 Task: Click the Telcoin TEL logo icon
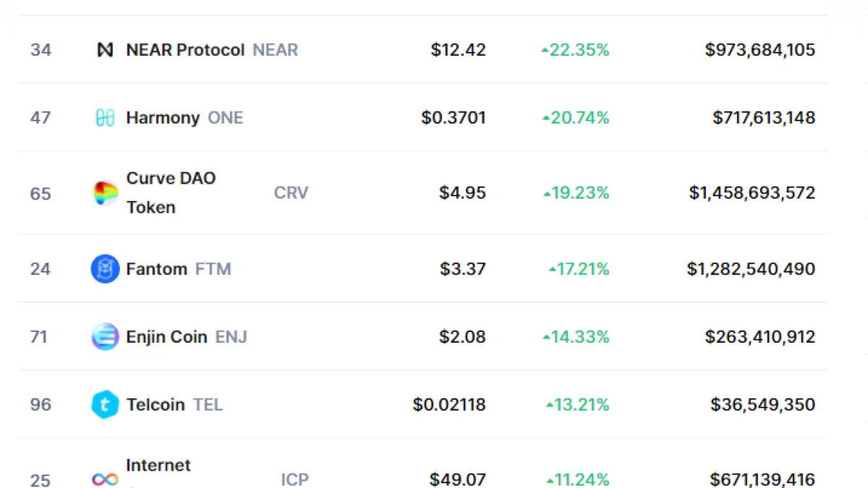[x=105, y=405]
